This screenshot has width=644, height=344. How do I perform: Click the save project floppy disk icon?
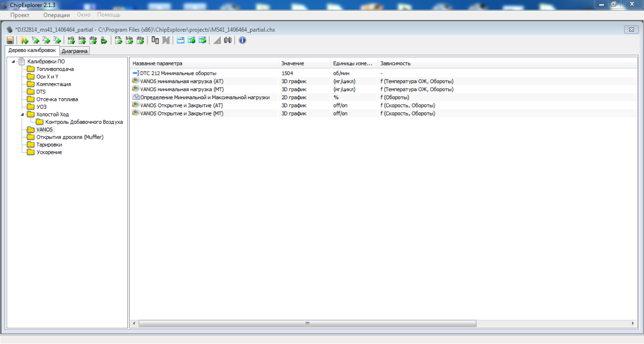[10, 40]
